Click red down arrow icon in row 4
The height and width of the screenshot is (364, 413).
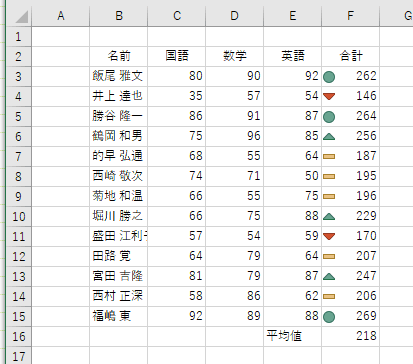click(329, 96)
